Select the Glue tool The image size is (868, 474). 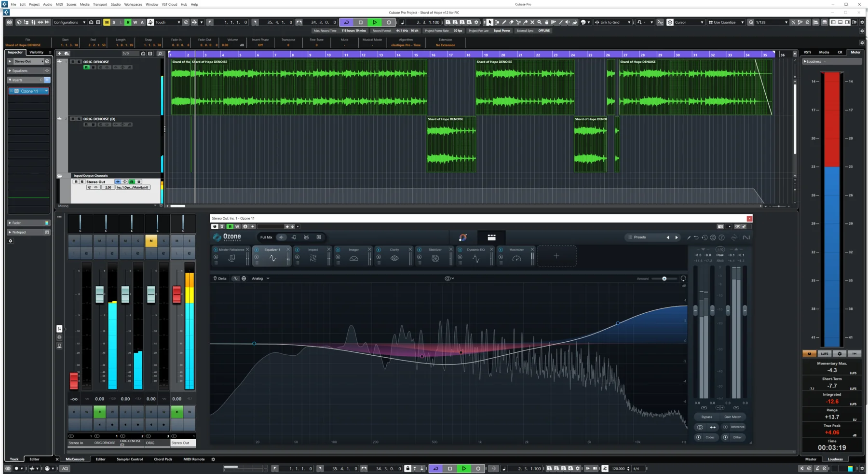pos(525,22)
